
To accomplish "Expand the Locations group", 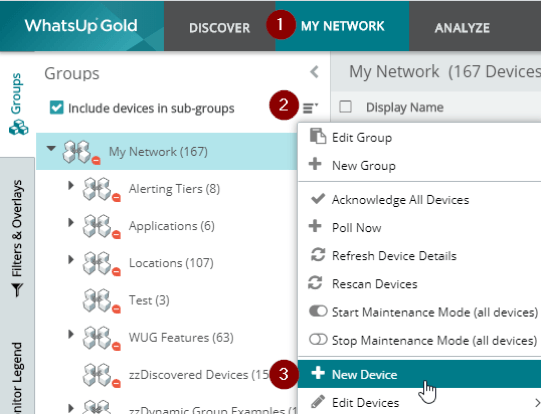I will tap(71, 259).
